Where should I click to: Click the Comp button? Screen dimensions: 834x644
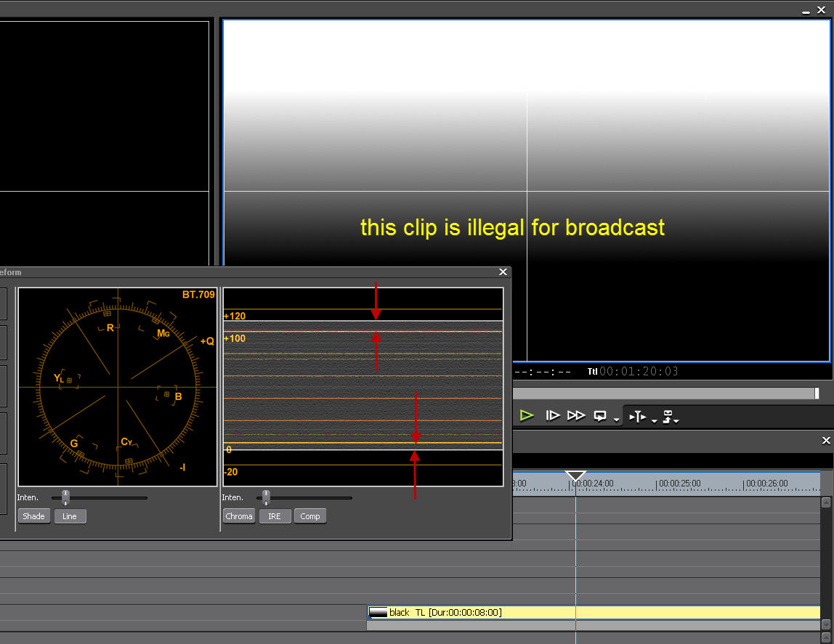click(310, 516)
